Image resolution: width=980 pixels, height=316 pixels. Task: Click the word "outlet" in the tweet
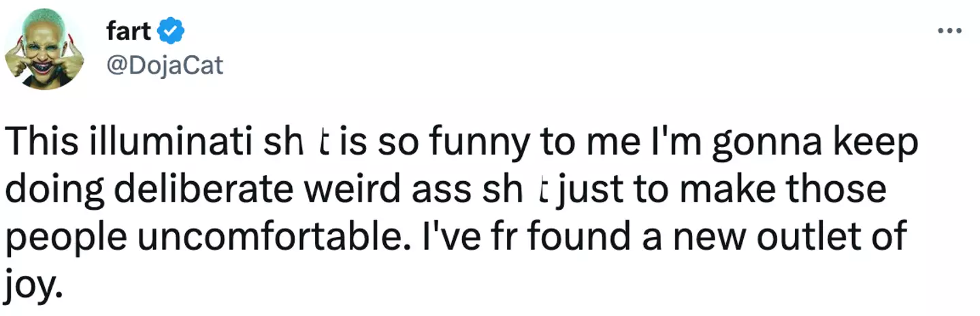point(815,235)
